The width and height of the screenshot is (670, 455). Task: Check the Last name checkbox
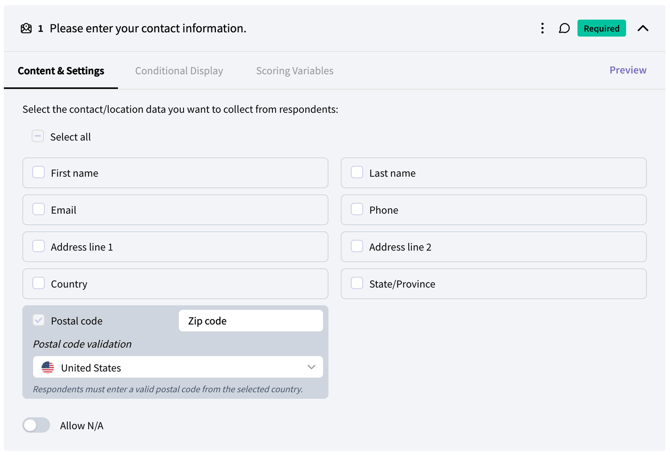[x=357, y=173]
